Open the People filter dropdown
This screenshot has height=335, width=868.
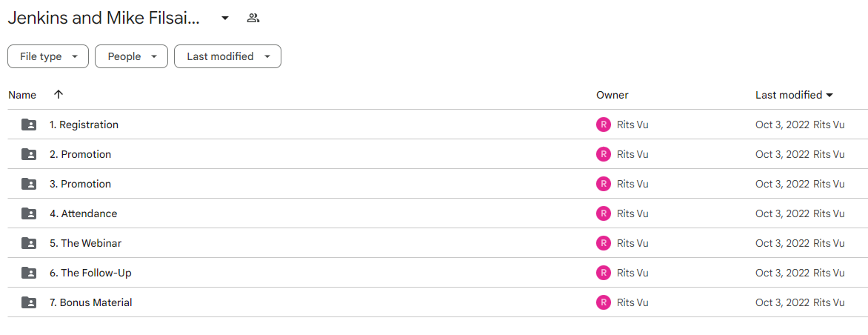click(131, 56)
